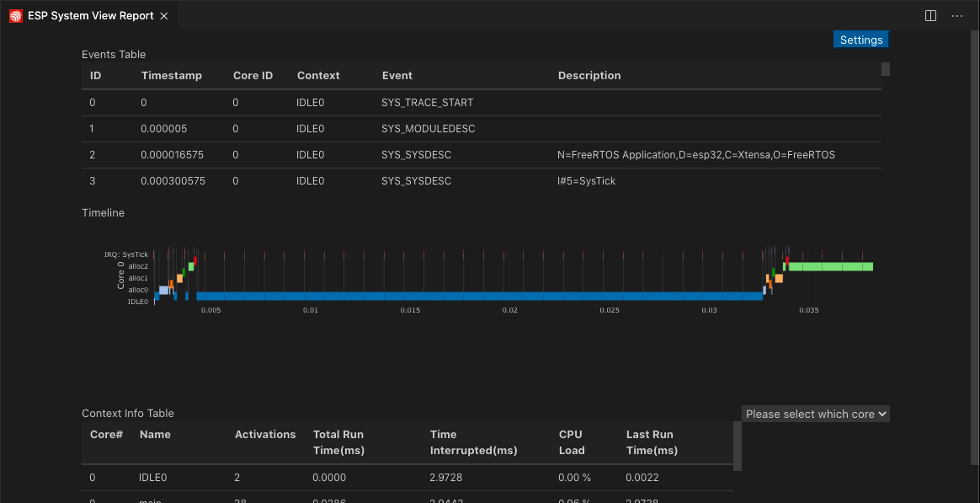This screenshot has width=980, height=503.
Task: Click the Timestamp column header
Action: coord(172,75)
